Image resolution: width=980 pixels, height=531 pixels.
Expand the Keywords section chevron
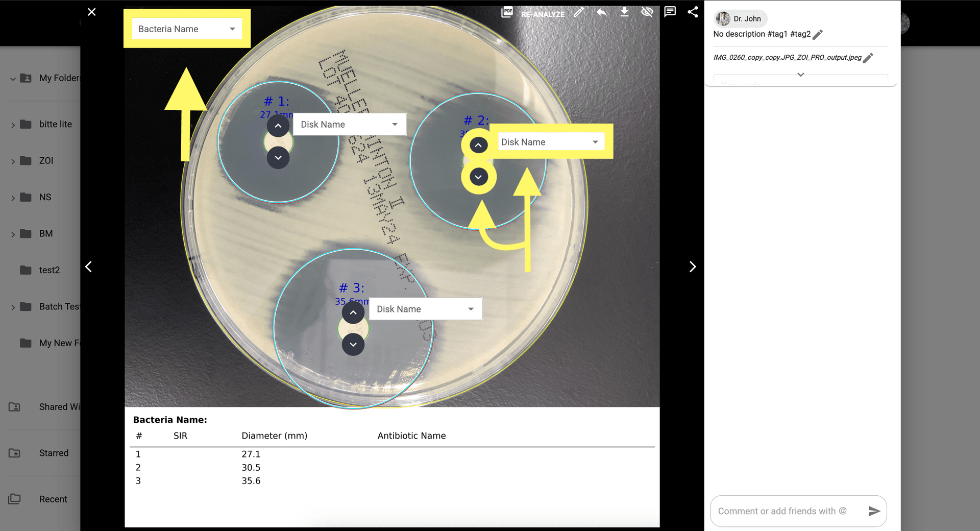coord(800,75)
